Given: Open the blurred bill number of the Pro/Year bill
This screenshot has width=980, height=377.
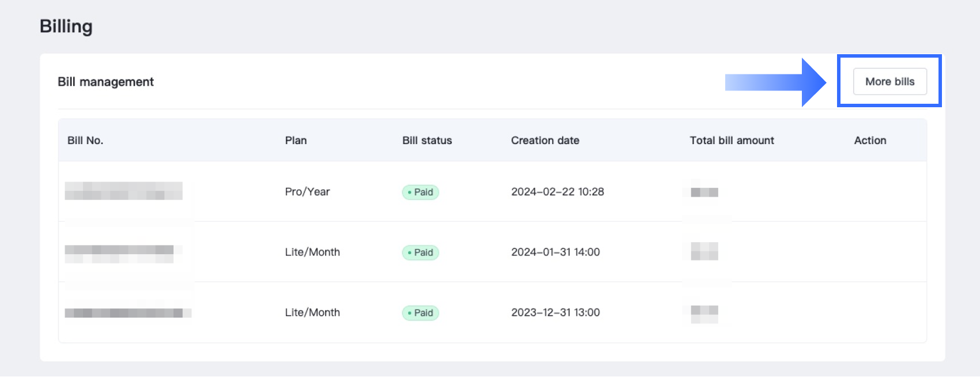Looking at the screenshot, I should coord(123,191).
